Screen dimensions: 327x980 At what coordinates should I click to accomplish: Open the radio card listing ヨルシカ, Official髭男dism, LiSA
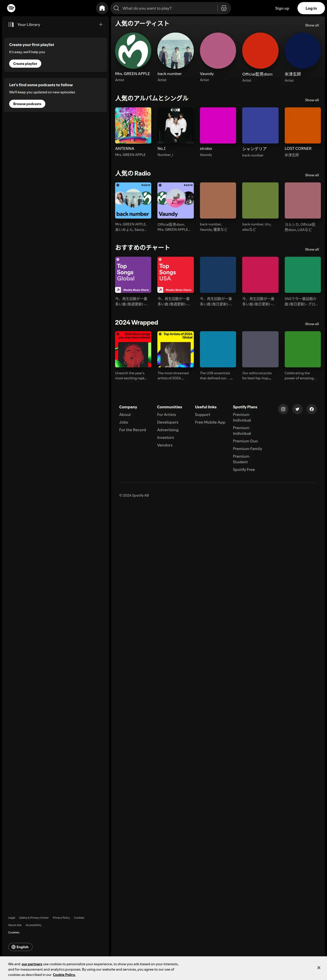tap(303, 200)
